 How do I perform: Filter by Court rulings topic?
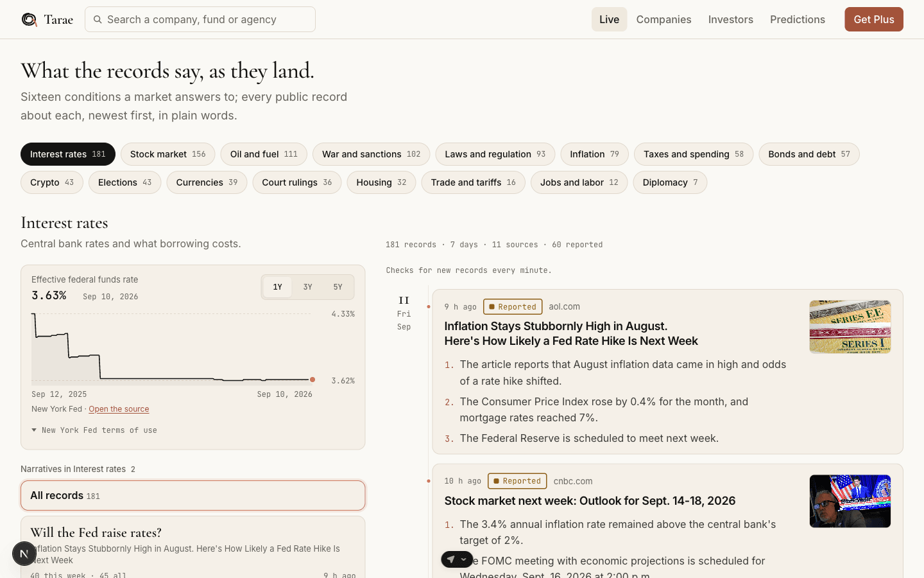point(297,182)
